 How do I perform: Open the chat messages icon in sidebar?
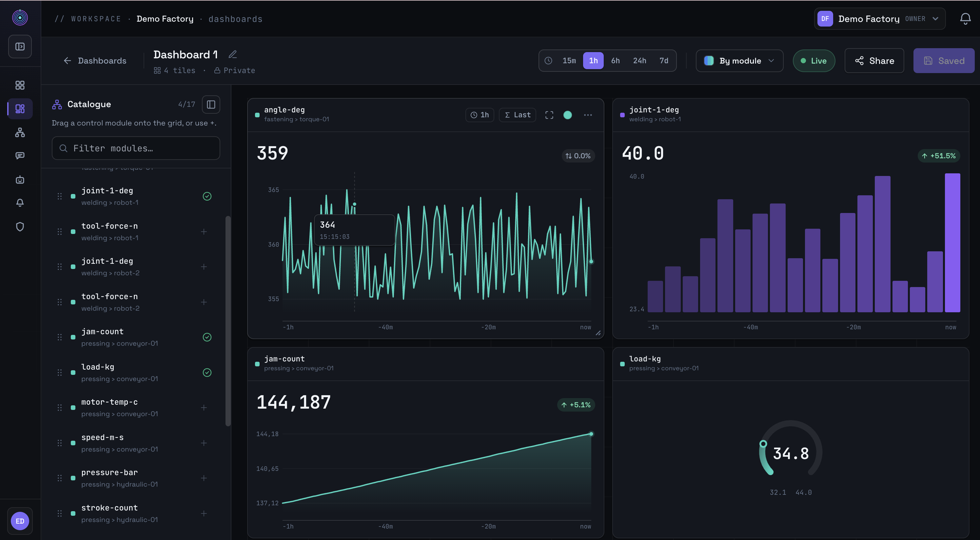[20, 156]
